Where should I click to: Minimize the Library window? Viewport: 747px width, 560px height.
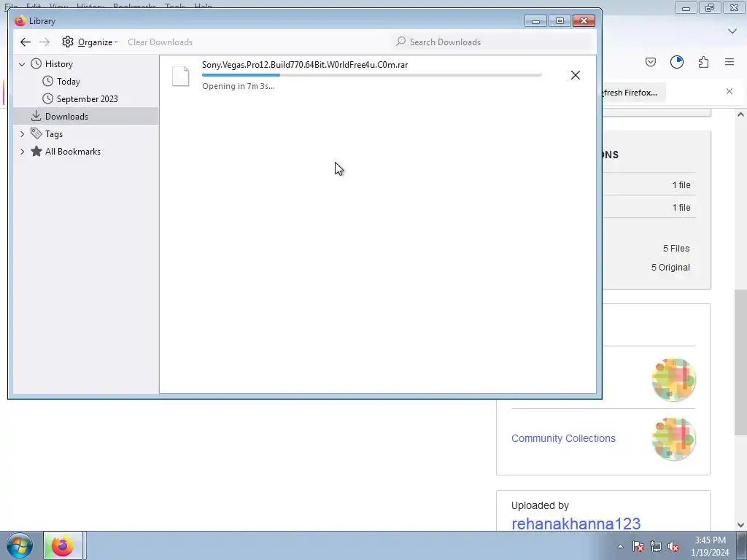(x=535, y=21)
